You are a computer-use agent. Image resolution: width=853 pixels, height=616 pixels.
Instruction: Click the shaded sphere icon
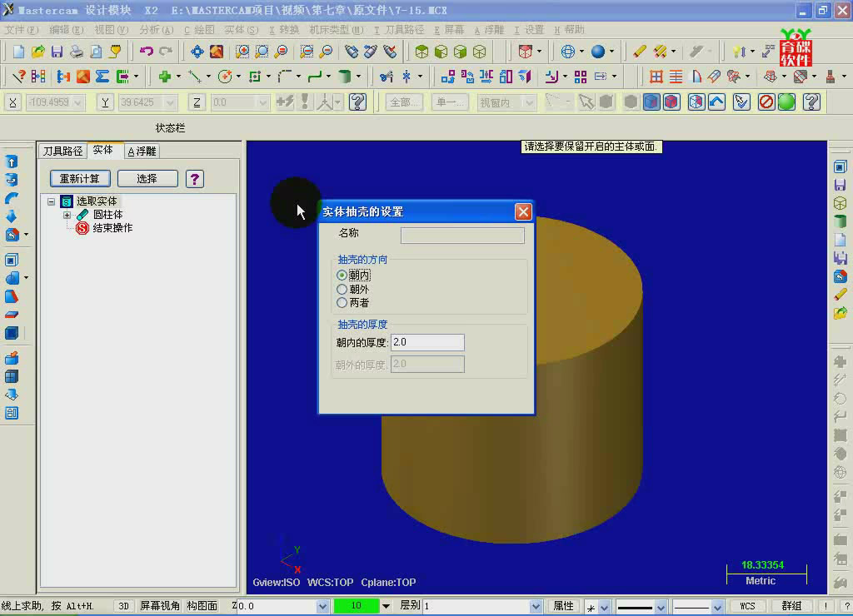tap(598, 52)
